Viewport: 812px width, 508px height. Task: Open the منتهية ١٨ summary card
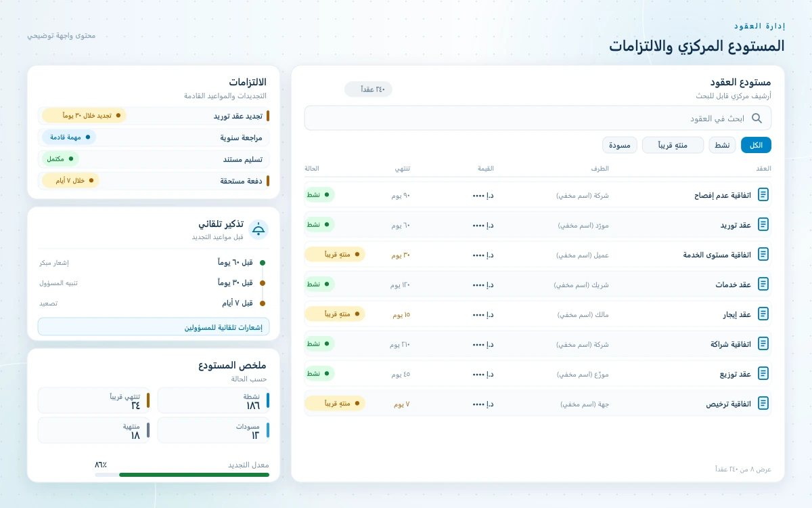pos(94,430)
